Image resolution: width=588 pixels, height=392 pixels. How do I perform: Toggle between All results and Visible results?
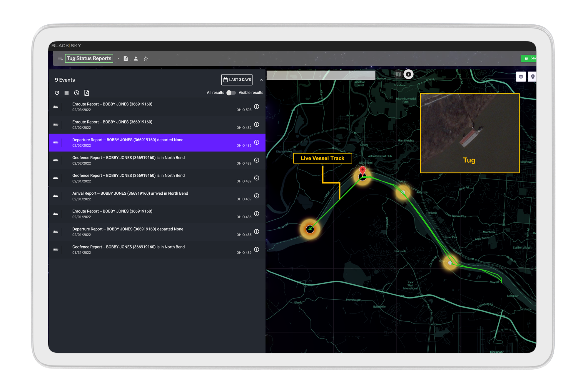(231, 93)
